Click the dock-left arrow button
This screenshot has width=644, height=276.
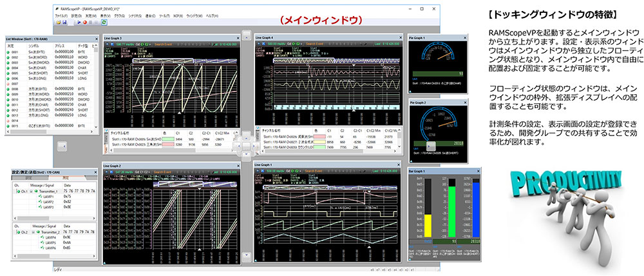coord(62,146)
